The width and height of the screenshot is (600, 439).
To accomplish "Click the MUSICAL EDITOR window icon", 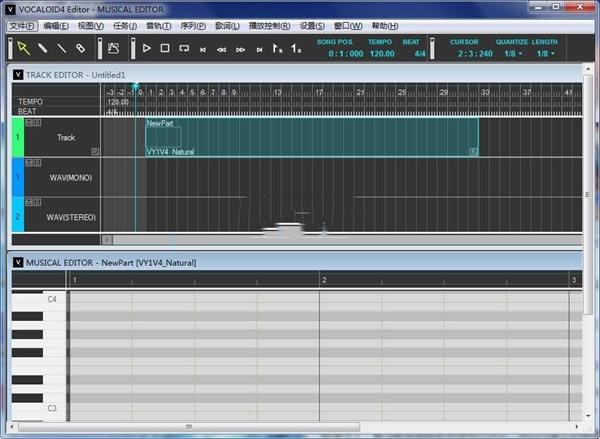I will tap(18, 263).
